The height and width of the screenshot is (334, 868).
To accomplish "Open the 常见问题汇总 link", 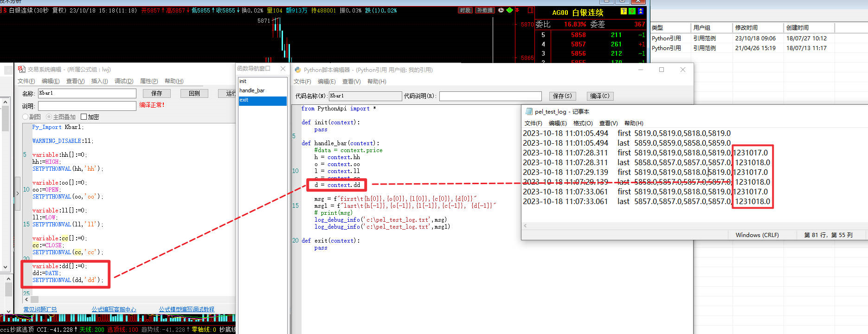I will pyautogui.click(x=40, y=309).
